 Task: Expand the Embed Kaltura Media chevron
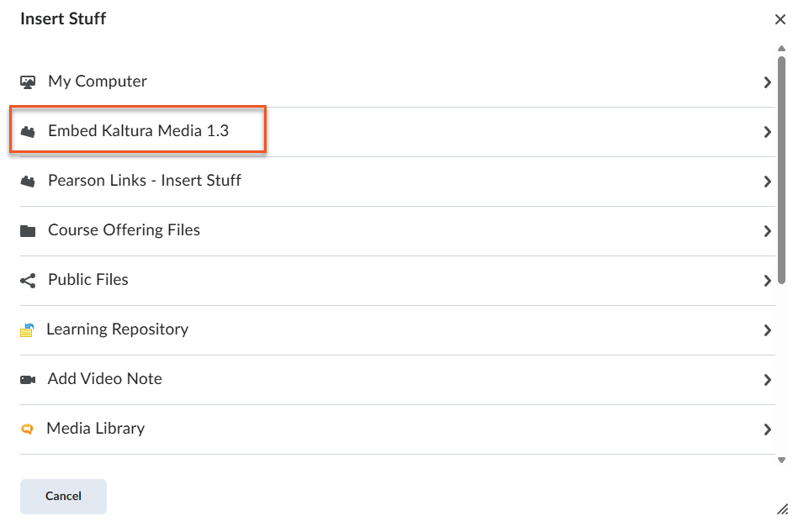(x=767, y=132)
